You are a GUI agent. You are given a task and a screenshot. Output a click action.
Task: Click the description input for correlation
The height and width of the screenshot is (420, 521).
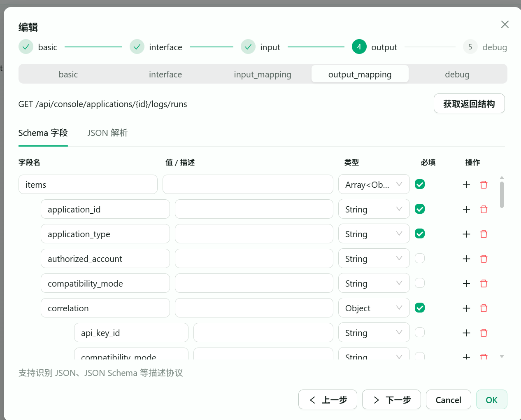(254, 308)
